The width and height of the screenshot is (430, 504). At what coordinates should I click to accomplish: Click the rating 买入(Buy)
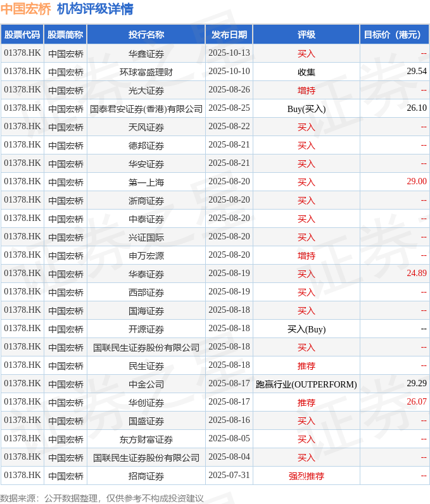coord(307,329)
